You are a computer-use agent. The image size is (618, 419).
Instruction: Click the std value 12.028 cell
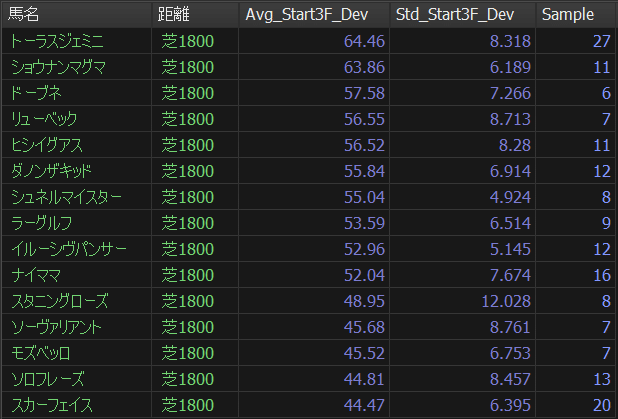click(x=462, y=301)
